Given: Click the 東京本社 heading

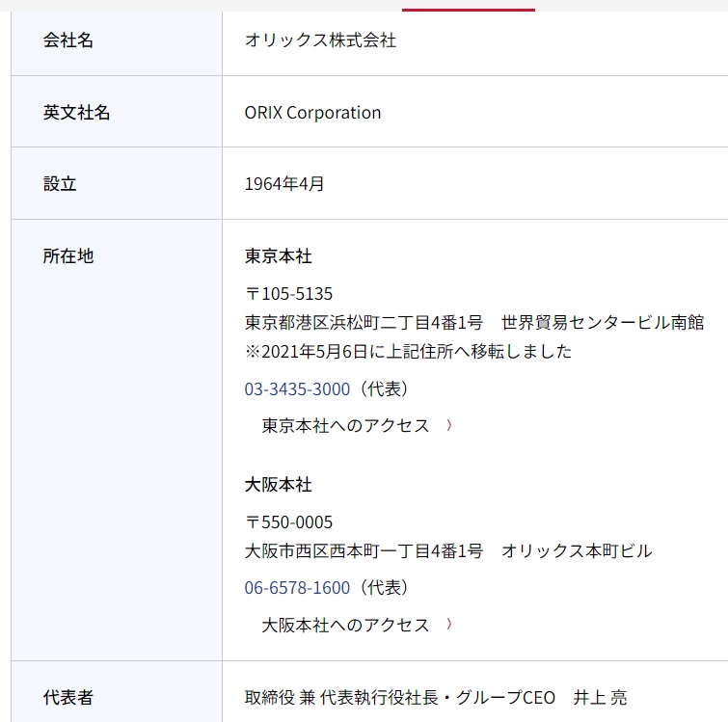Looking at the screenshot, I should pyautogui.click(x=278, y=256).
